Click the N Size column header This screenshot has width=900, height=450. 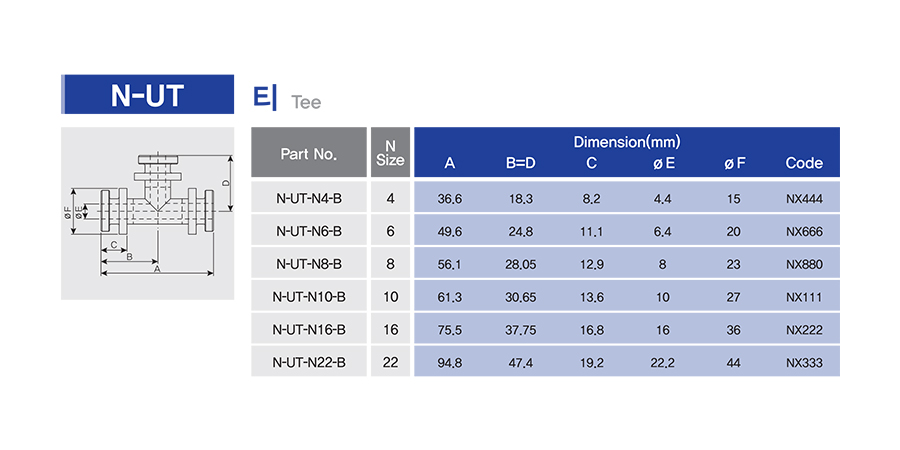[390, 152]
